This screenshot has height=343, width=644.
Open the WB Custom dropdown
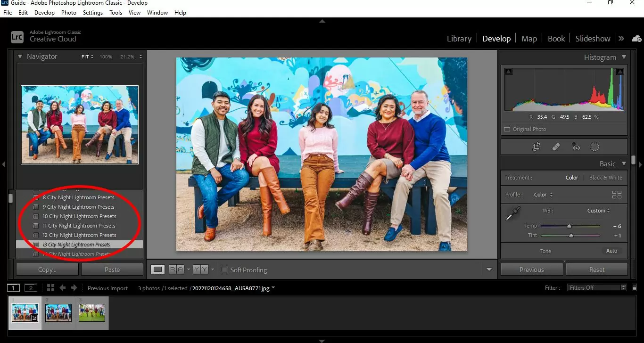point(599,211)
